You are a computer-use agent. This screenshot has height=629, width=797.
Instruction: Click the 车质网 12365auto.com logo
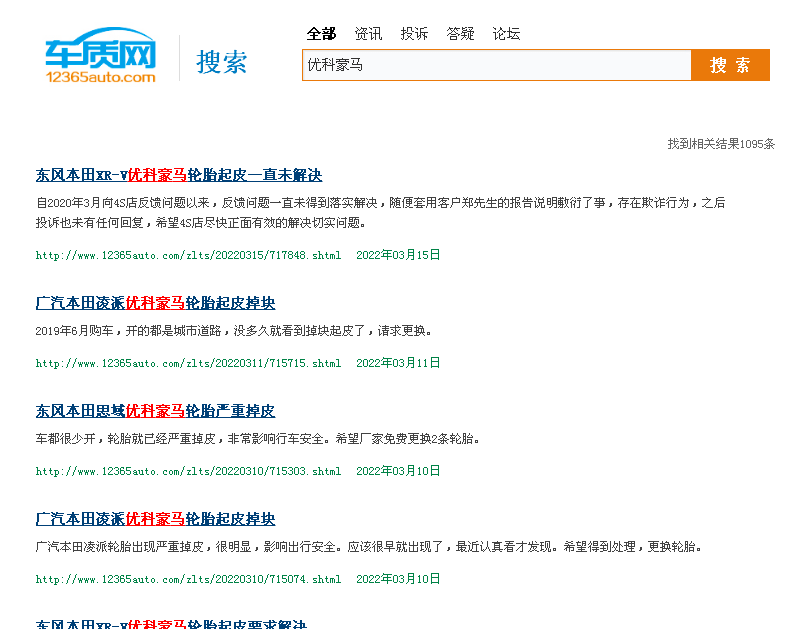click(100, 55)
